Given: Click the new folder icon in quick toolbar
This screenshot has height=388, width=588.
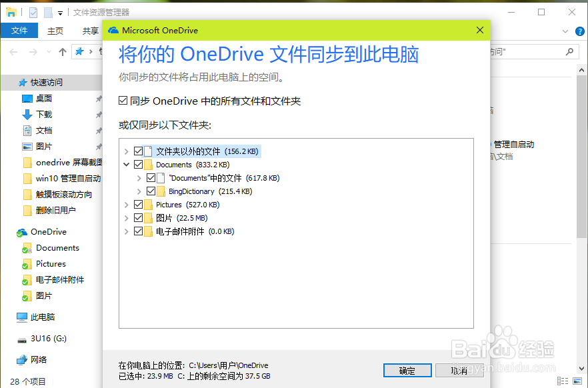Looking at the screenshot, I should point(48,13).
